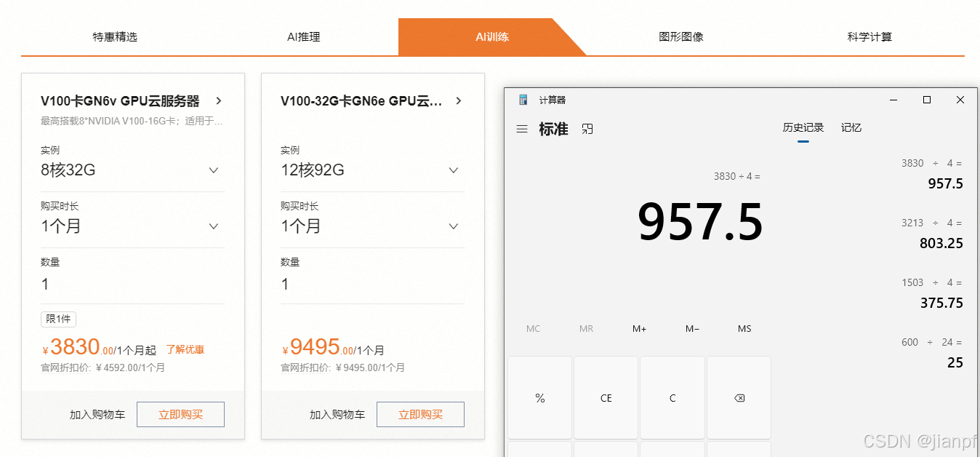Viewport: 980px width, 457px height.
Task: Click quantity field on GN6e card
Action: tap(372, 285)
